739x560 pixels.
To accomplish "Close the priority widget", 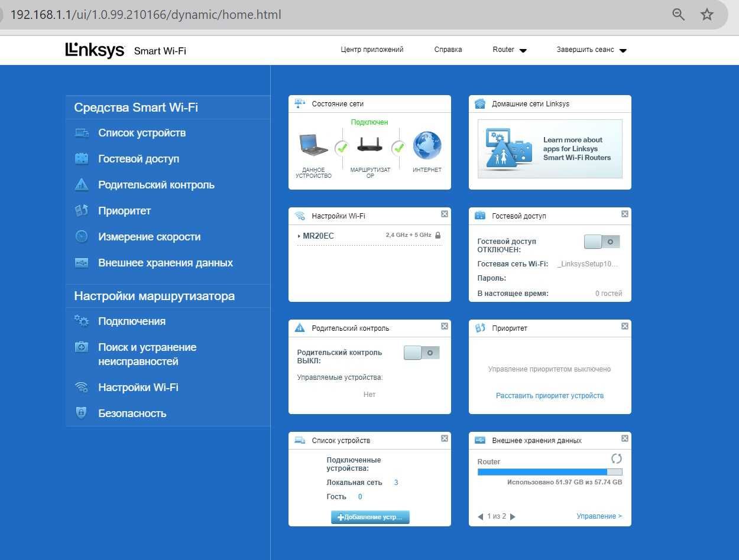I will click(625, 326).
